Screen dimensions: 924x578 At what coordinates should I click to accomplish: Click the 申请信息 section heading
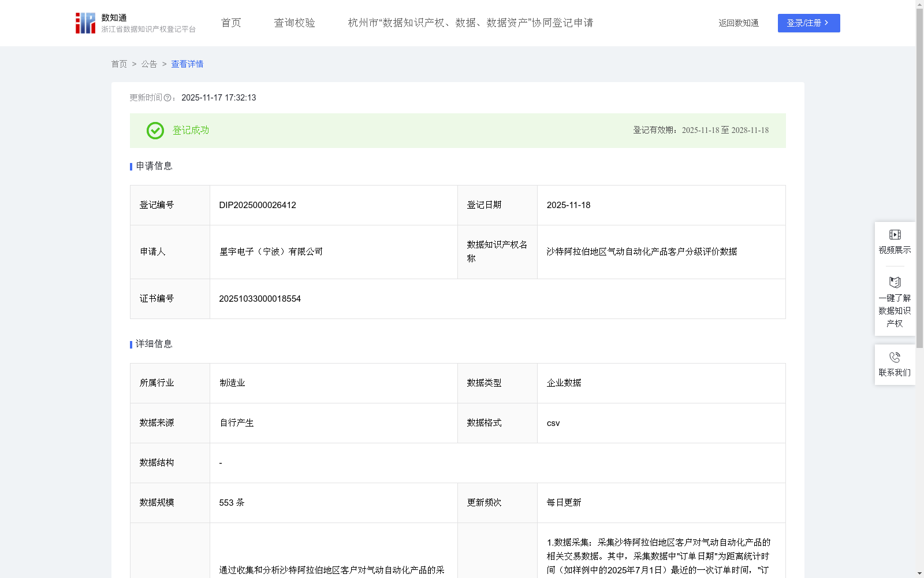pyautogui.click(x=154, y=166)
